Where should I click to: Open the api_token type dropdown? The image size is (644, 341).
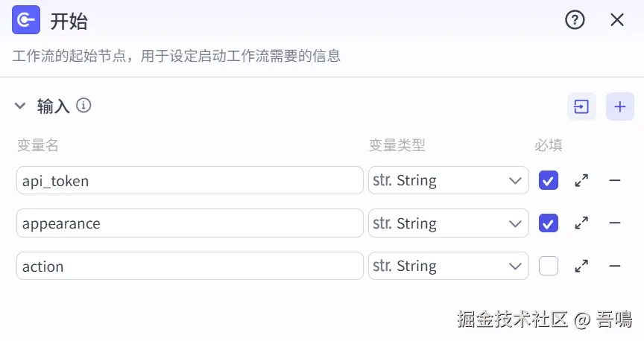pyautogui.click(x=448, y=180)
